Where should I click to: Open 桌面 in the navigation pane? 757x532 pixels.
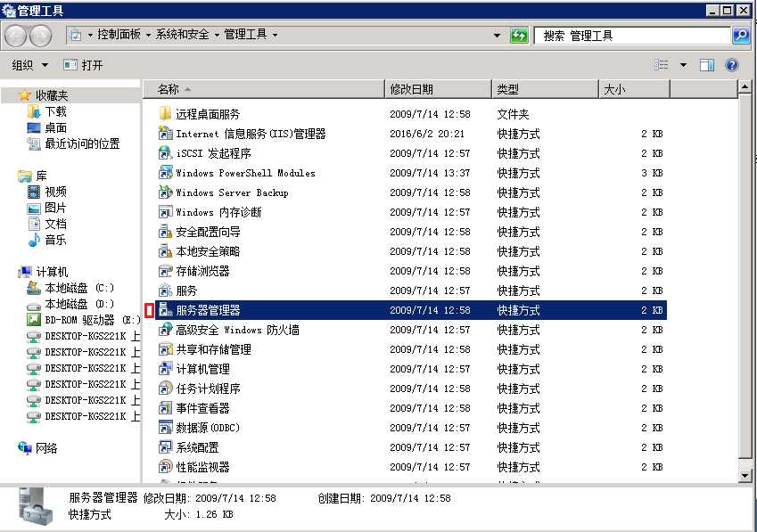tap(55, 127)
